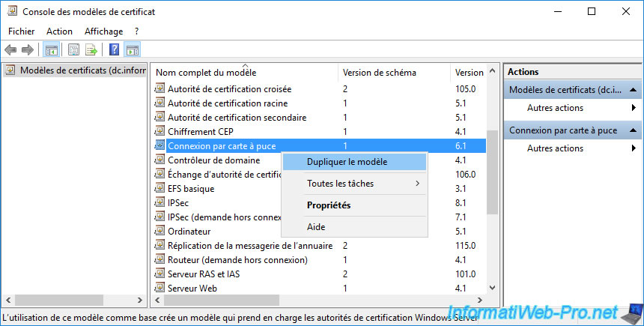The height and width of the screenshot is (326, 644).
Task: Click the Back arrow in the toolbar
Action: [10, 50]
